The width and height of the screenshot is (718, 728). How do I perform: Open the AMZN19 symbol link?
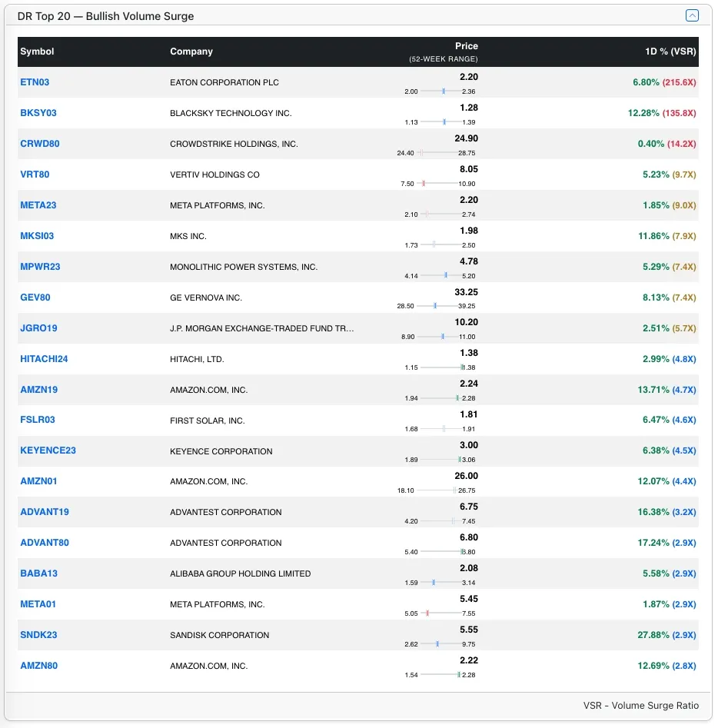(x=38, y=390)
